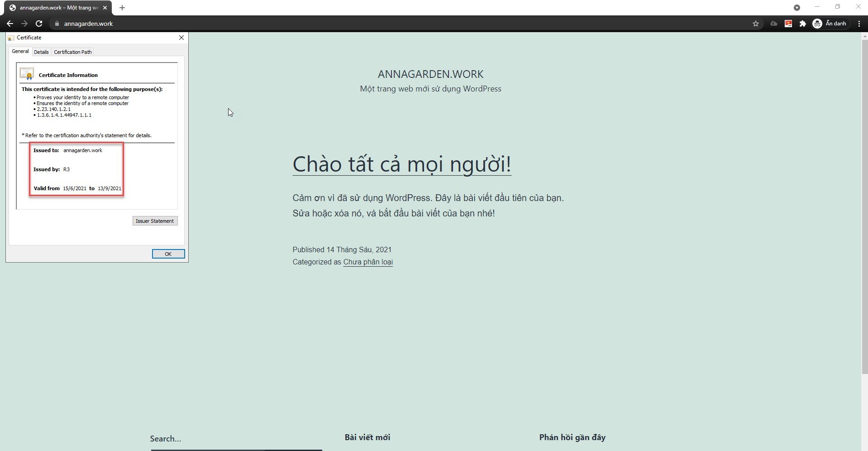Click OK in the Certificate dialog
The image size is (868, 451).
point(168,254)
